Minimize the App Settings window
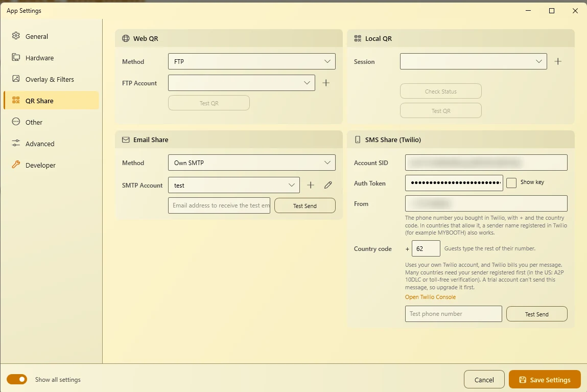This screenshot has height=392, width=587. pyautogui.click(x=528, y=11)
